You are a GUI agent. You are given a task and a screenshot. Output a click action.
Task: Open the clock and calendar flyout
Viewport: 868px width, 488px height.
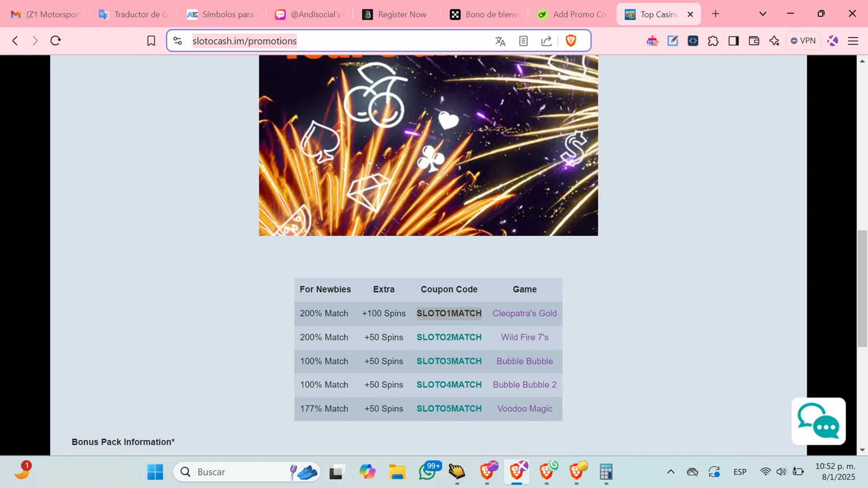click(x=835, y=472)
